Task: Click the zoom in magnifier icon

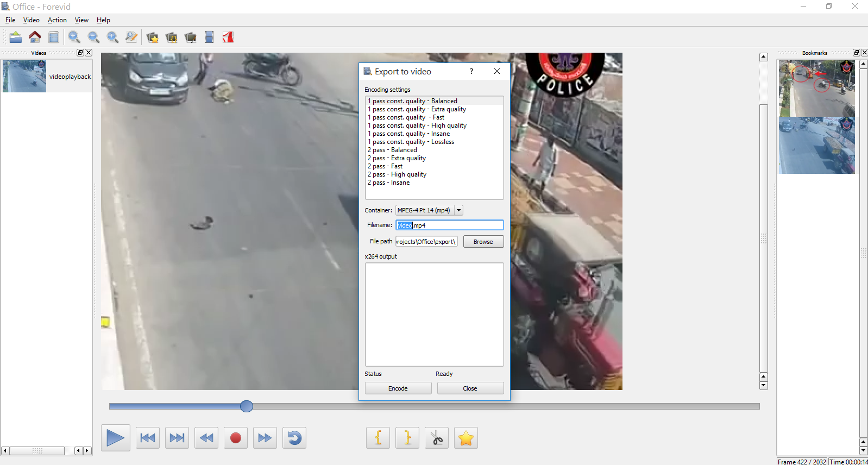Action: tap(74, 37)
